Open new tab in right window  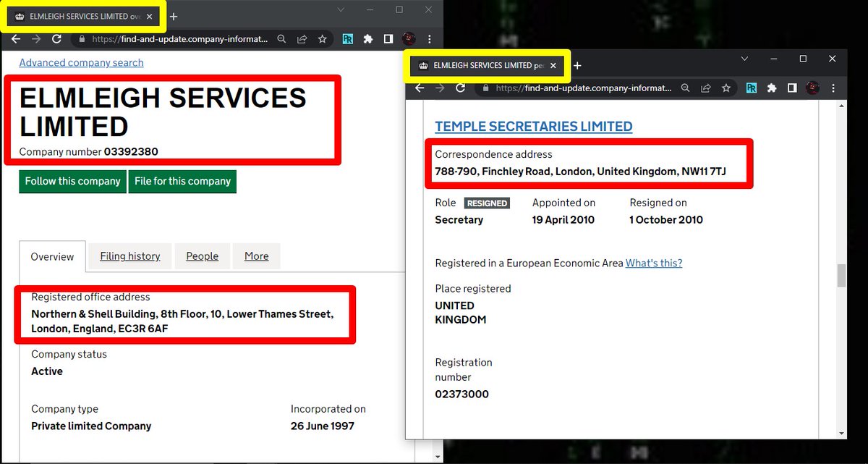(577, 65)
